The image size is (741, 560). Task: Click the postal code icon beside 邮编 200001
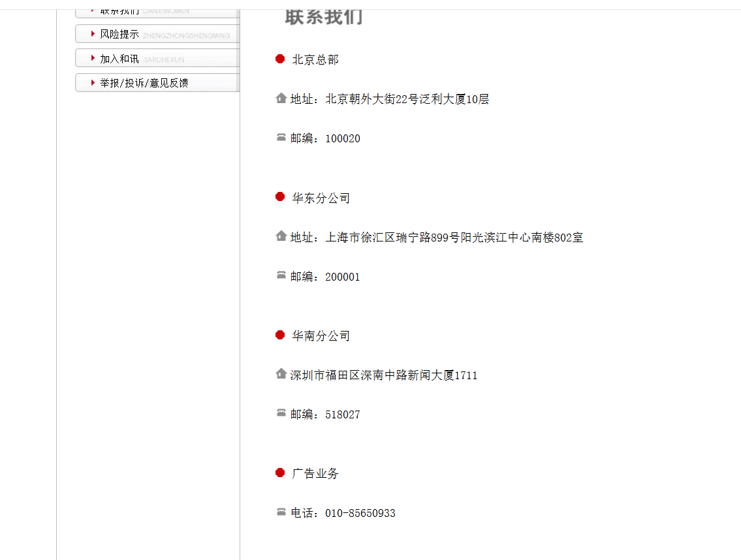(281, 276)
